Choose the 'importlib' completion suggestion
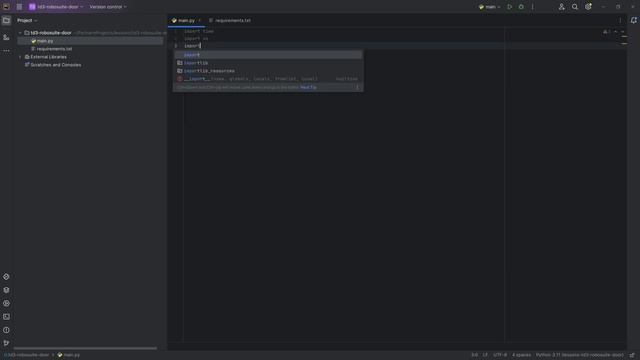640x360 pixels. 268,63
